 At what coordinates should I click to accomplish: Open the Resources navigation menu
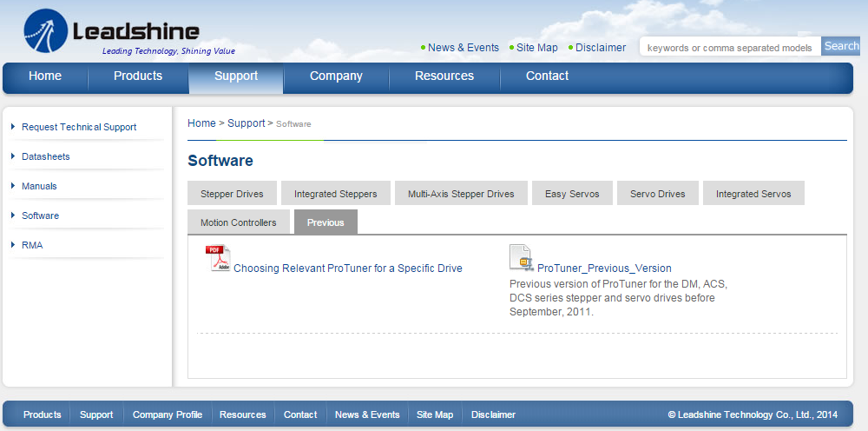tap(444, 76)
